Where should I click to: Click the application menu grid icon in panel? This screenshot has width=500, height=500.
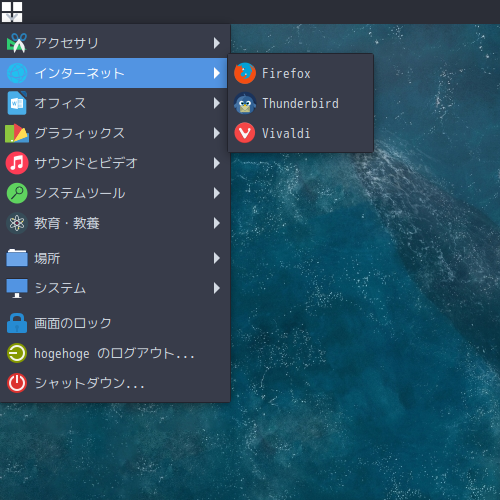tap(12, 12)
